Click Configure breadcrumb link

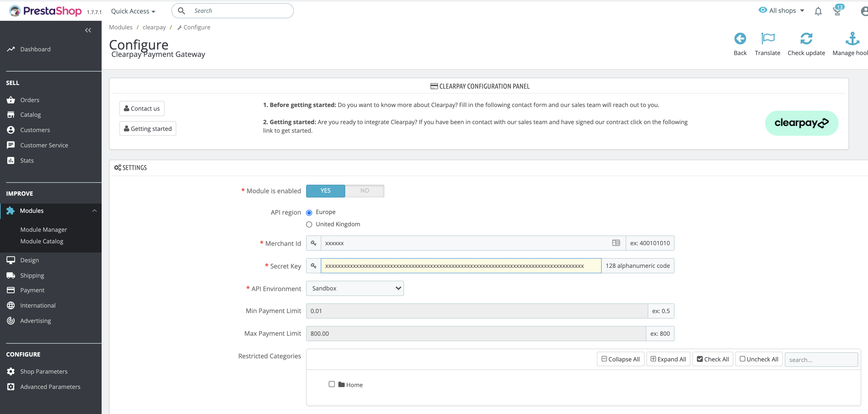(194, 27)
